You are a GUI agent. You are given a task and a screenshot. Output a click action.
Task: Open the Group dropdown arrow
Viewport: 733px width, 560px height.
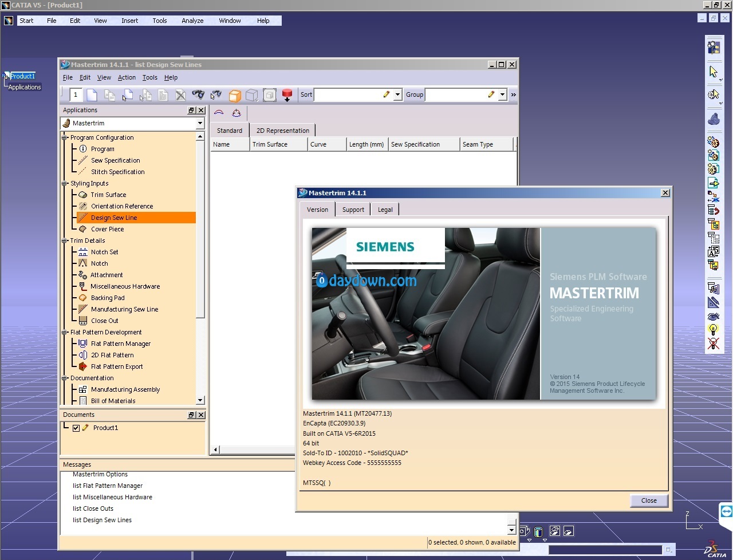(x=502, y=94)
